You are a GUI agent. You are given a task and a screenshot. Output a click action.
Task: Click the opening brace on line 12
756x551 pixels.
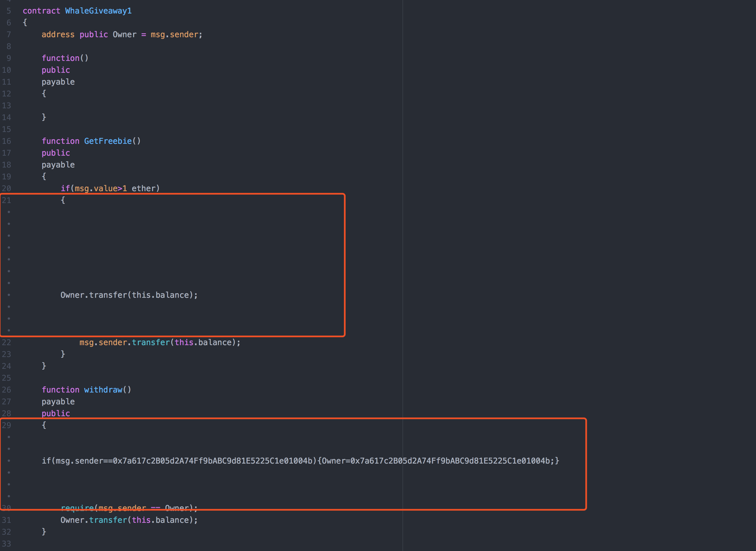pyautogui.click(x=44, y=94)
